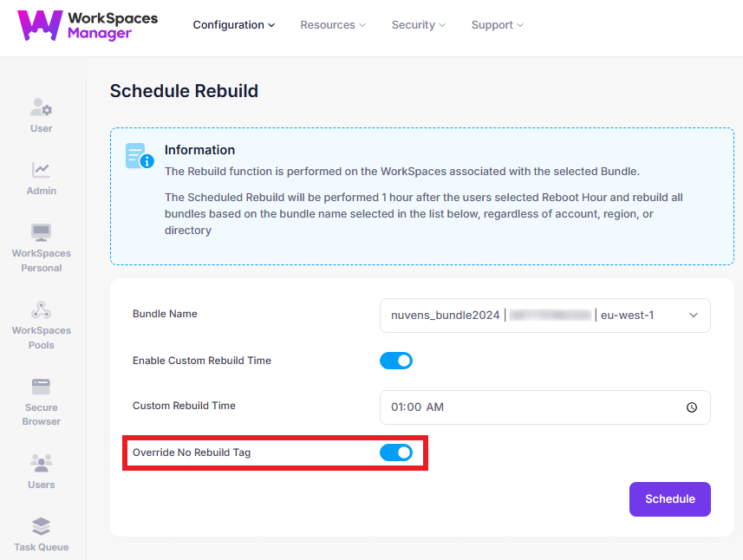
Task: Open the Configuration menu
Action: pyautogui.click(x=233, y=25)
